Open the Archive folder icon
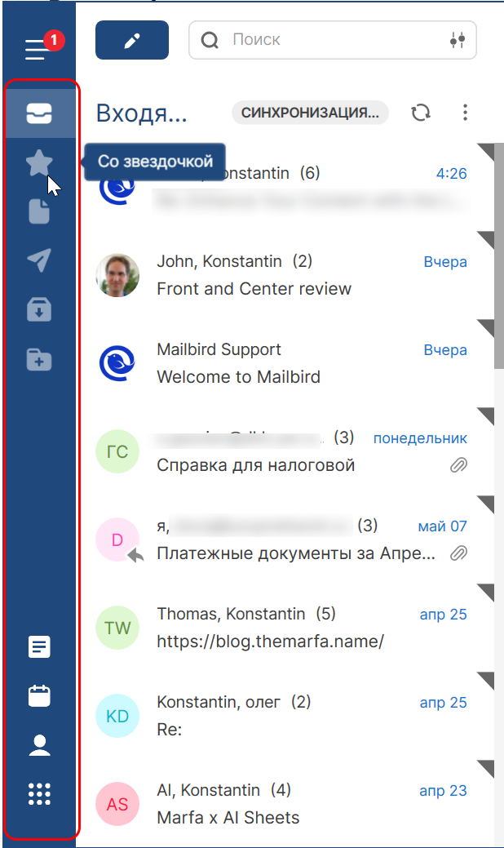Image resolution: width=504 pixels, height=848 pixels. (39, 310)
